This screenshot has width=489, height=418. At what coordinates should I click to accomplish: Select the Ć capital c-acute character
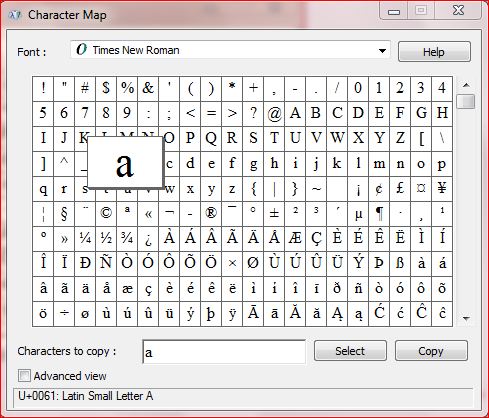[379, 313]
